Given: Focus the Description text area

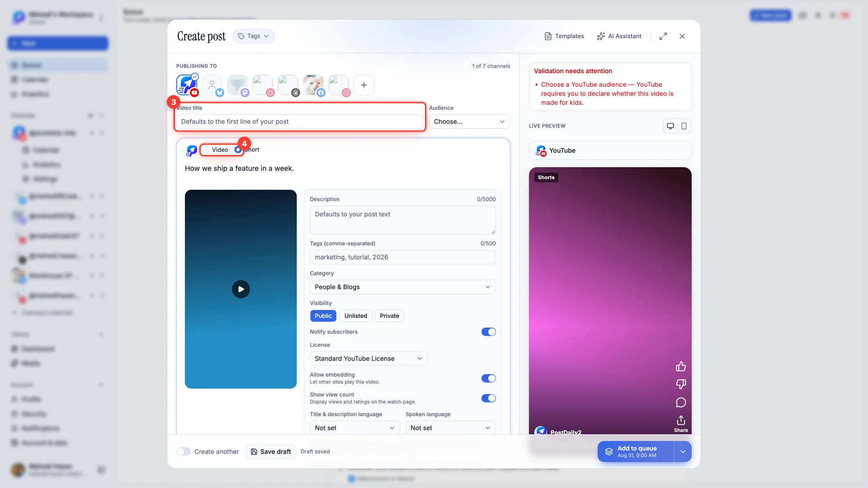Looking at the screenshot, I should pos(402,220).
